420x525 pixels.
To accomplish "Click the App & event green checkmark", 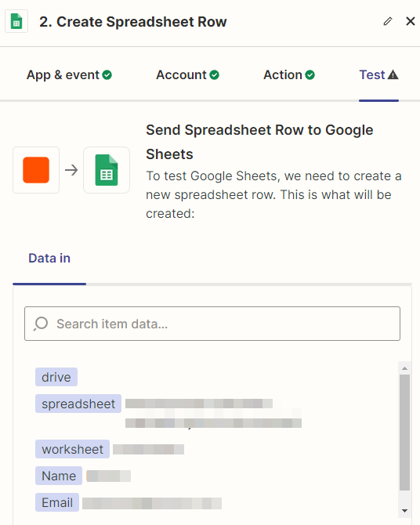I will coord(107,75).
